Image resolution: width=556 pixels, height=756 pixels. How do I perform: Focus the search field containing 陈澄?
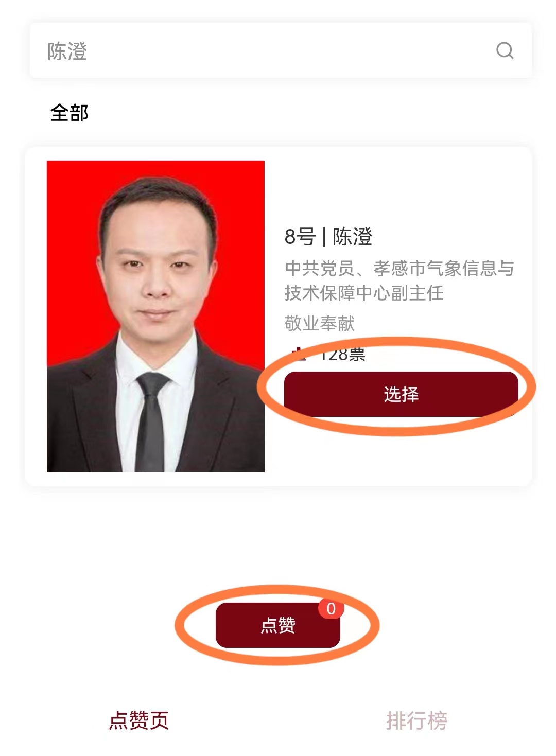point(281,50)
